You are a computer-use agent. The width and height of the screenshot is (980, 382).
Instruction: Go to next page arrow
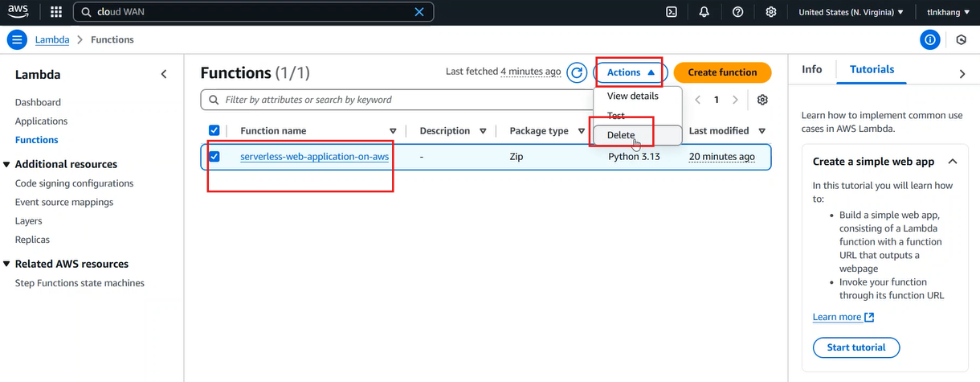736,100
